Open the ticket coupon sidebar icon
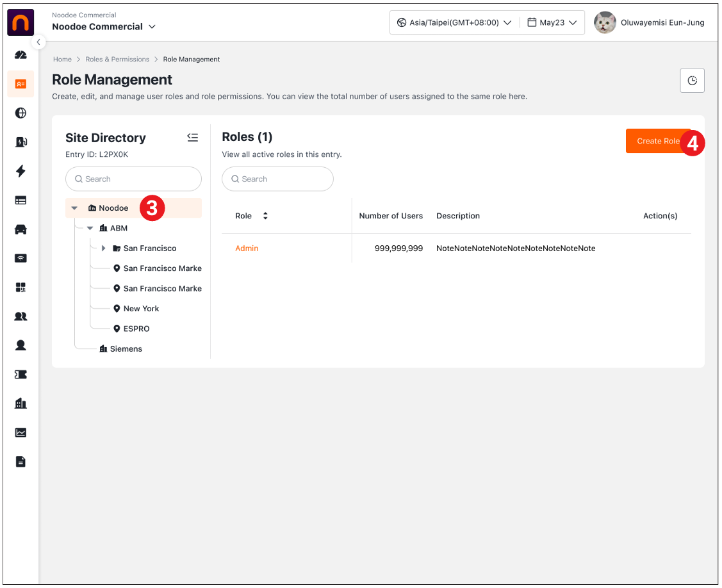Screen dimensions: 722x588 pos(21,375)
